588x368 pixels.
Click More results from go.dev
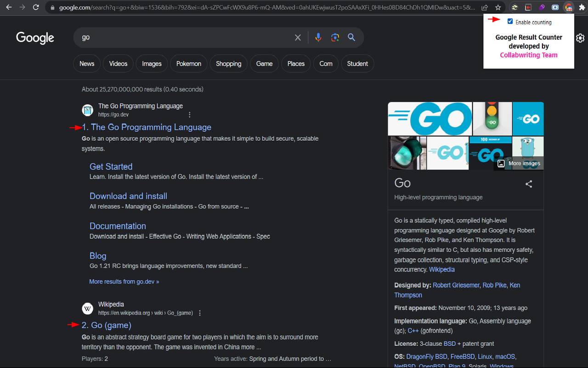124,282
